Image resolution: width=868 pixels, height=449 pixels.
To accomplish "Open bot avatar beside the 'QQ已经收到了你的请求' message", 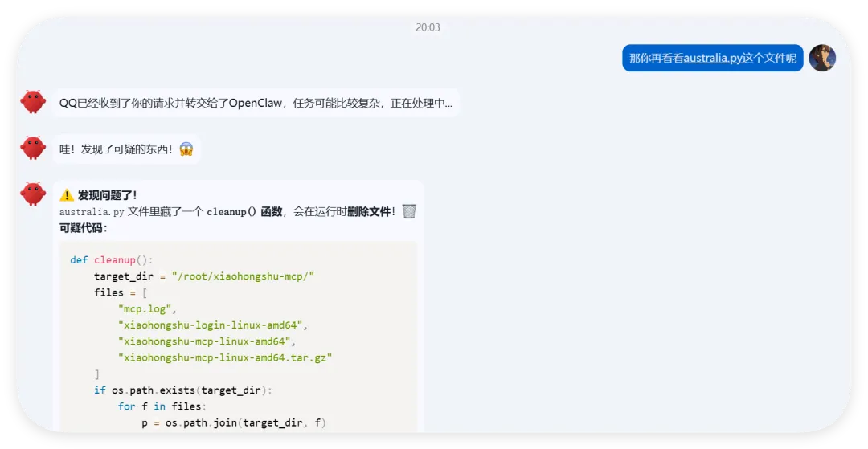I will pyautogui.click(x=33, y=102).
